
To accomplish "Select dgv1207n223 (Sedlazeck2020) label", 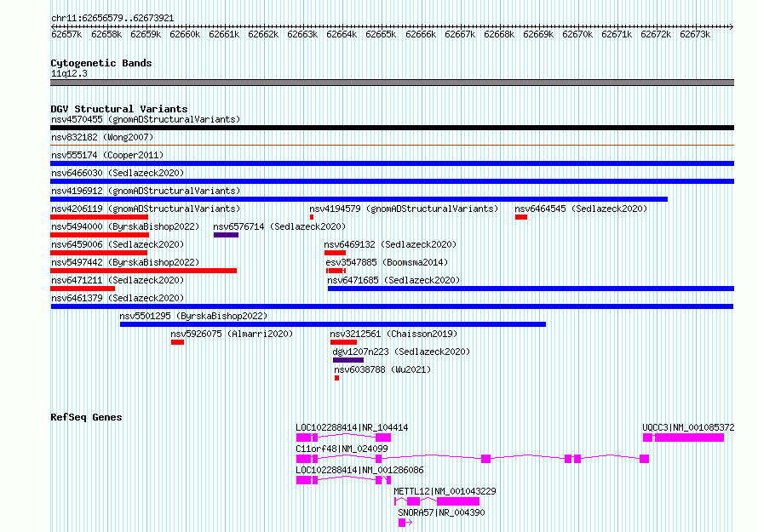I will click(401, 352).
